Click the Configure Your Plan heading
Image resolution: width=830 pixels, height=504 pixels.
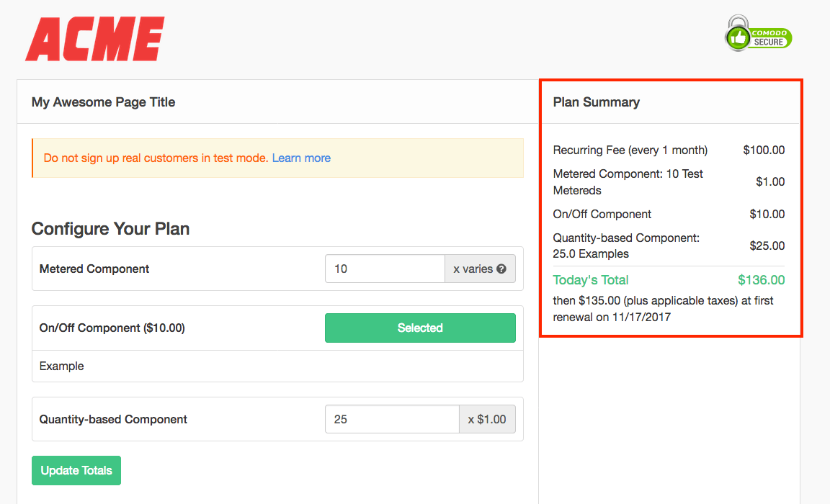pos(110,229)
